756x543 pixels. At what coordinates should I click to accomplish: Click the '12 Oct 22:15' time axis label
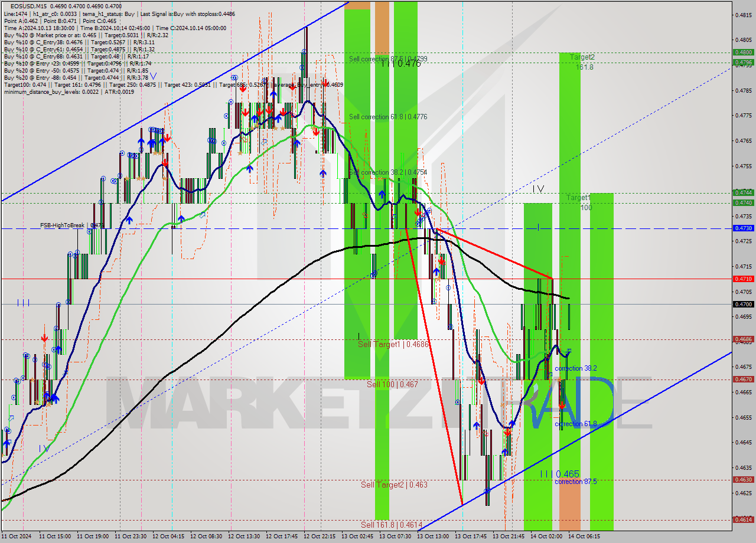click(x=320, y=537)
